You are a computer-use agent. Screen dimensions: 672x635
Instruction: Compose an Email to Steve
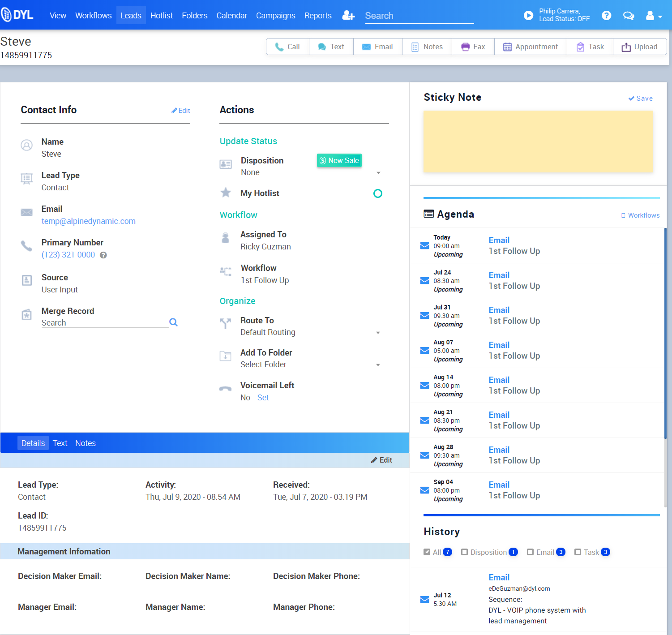point(377,47)
